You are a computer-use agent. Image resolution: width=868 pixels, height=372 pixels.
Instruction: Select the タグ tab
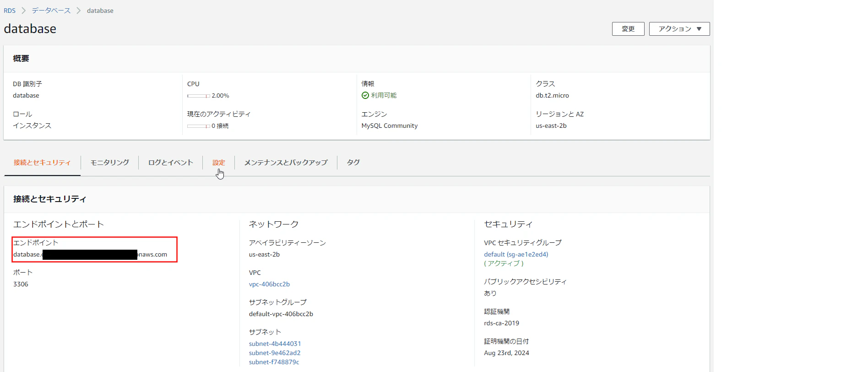pos(353,163)
